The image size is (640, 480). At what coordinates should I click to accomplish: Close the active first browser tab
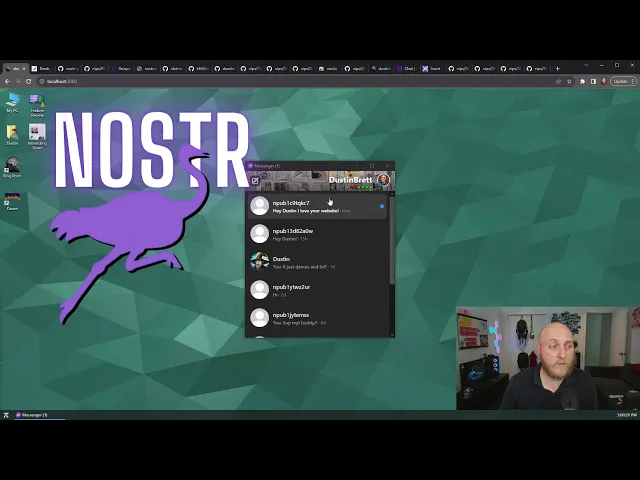[x=24, y=69]
